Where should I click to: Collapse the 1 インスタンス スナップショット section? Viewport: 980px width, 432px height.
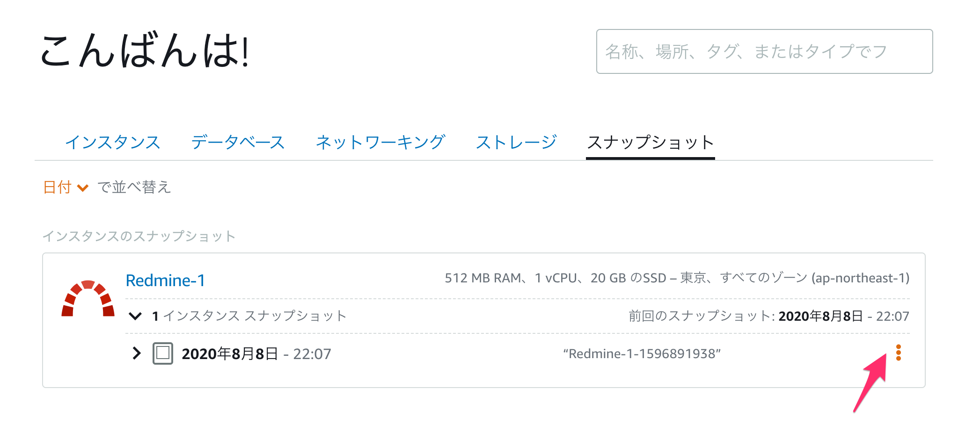(135, 316)
